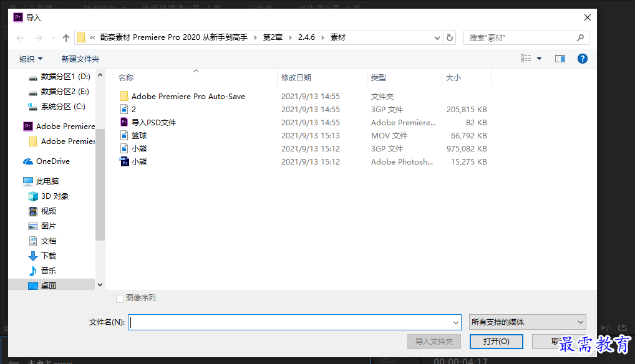Click the 打开(O) button
Image resolution: width=635 pixels, height=364 pixels.
click(497, 342)
